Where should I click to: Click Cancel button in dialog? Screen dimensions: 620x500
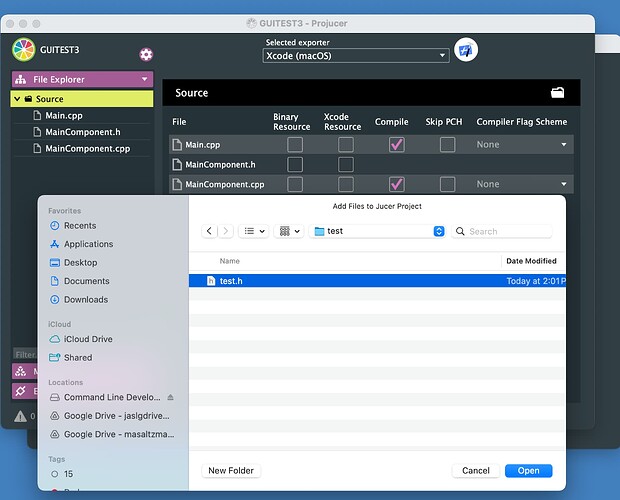tap(476, 471)
